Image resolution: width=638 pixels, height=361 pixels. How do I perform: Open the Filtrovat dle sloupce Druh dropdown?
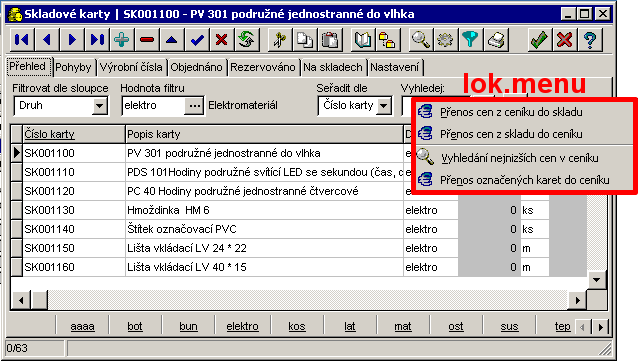point(99,106)
